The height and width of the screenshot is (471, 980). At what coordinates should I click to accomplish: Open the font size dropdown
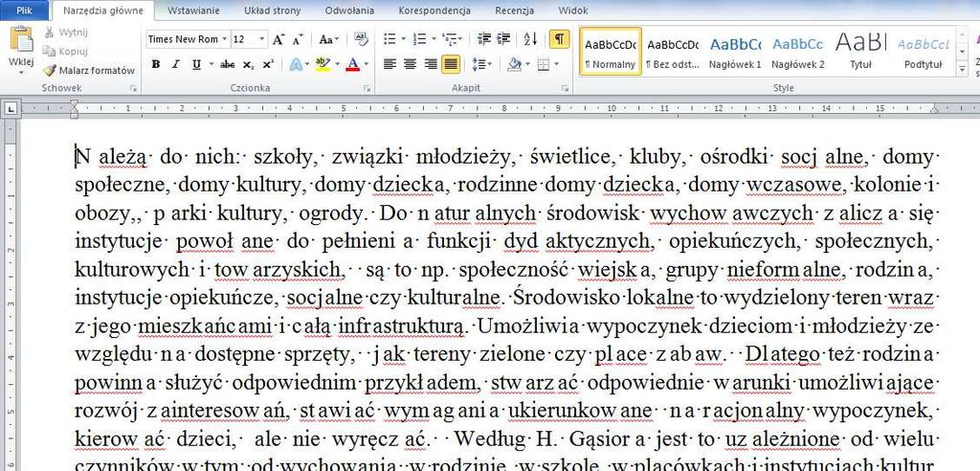pyautogui.click(x=262, y=39)
